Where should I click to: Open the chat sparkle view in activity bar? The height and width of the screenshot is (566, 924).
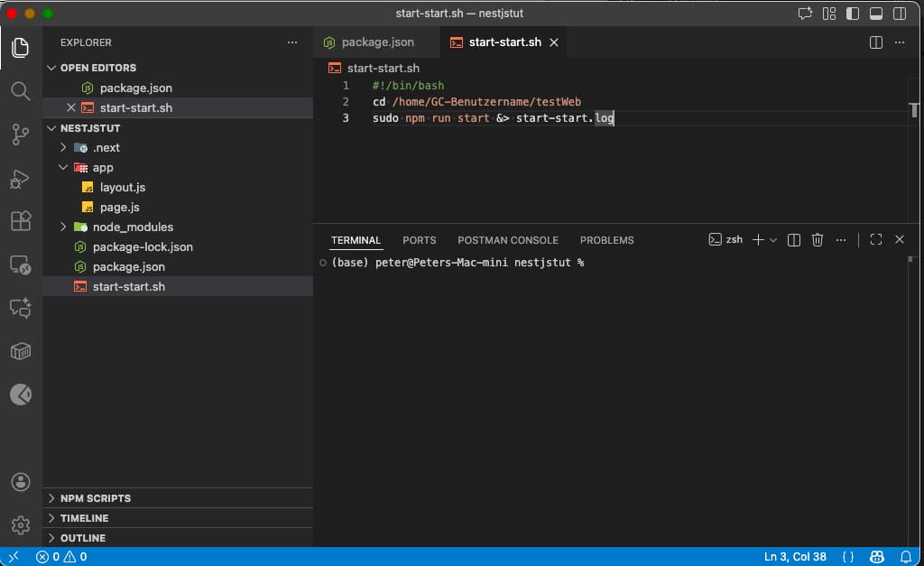[20, 308]
